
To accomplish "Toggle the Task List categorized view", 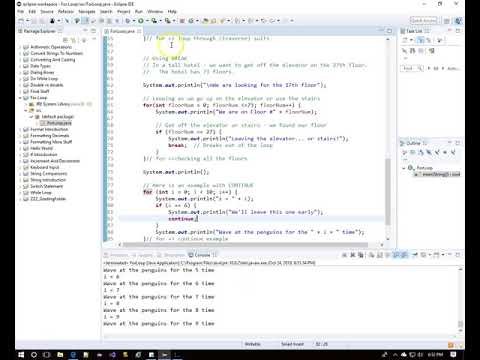I will pyautogui.click(x=421, y=40).
